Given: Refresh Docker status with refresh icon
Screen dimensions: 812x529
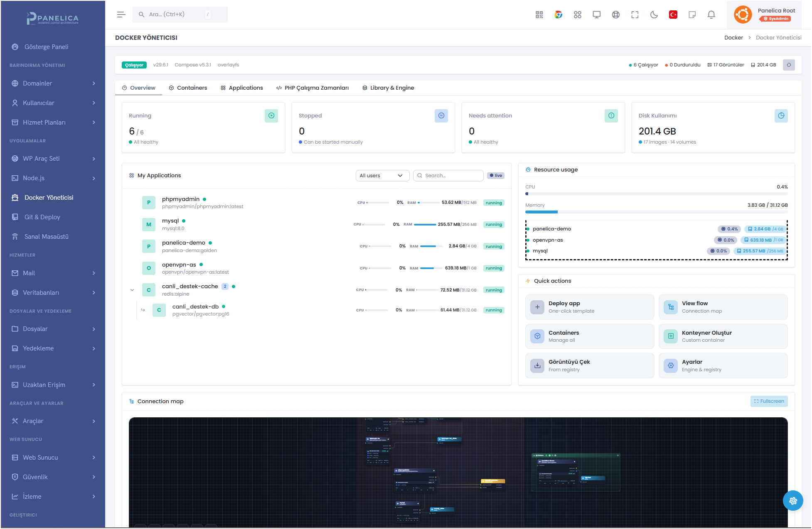Looking at the screenshot, I should coord(789,65).
